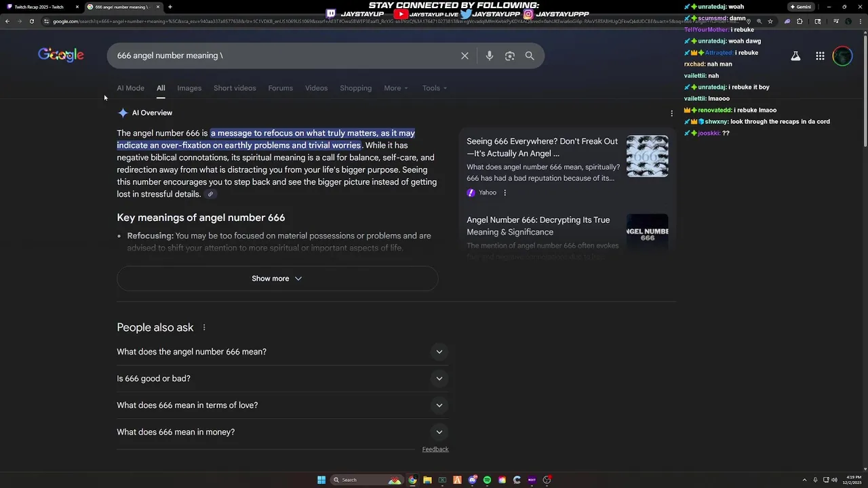Switch to Short videos tab
The height and width of the screenshot is (488, 868).
point(235,88)
